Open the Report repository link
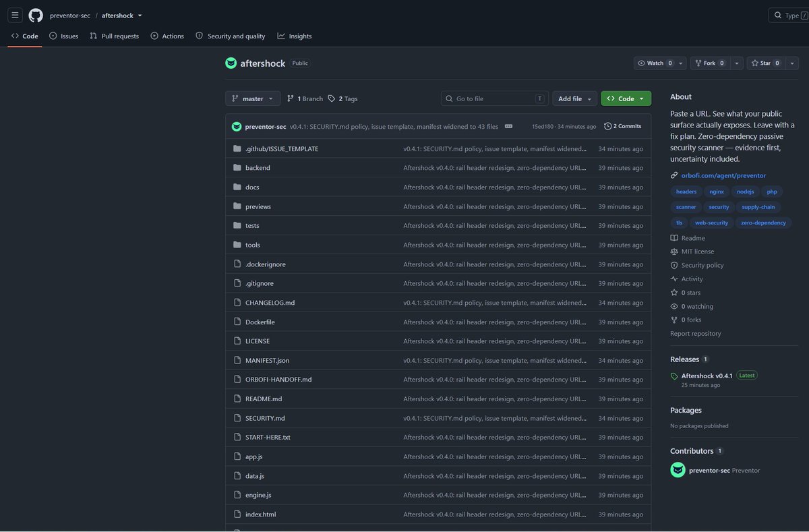Screen dimensions: 809x532 695,334
